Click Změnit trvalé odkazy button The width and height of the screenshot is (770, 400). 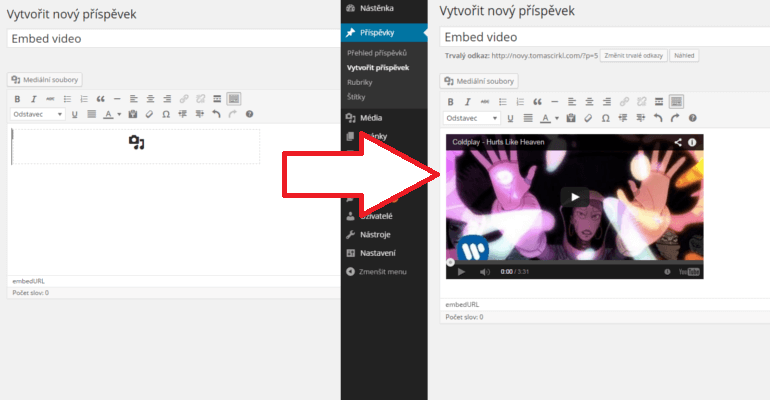(633, 56)
